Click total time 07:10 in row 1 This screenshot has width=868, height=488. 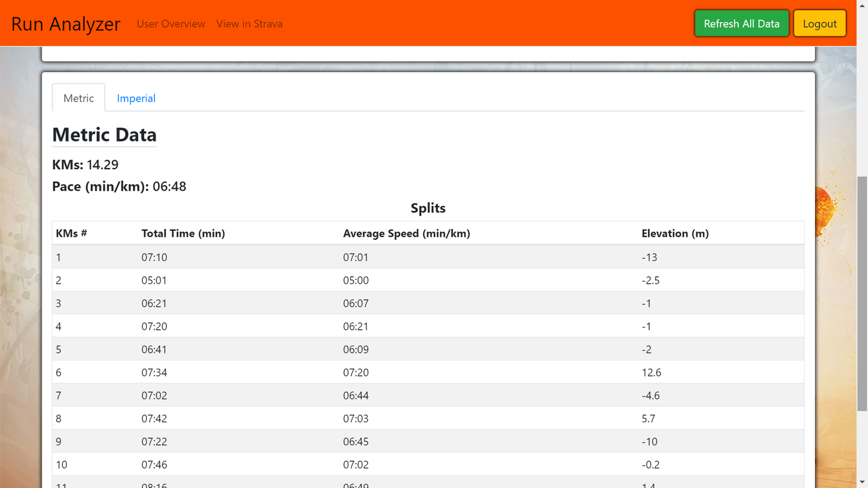154,258
